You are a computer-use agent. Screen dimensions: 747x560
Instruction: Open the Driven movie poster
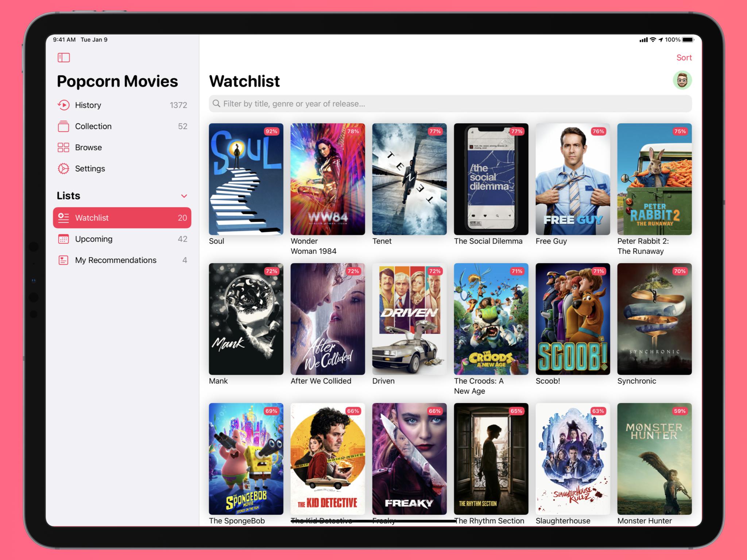409,319
